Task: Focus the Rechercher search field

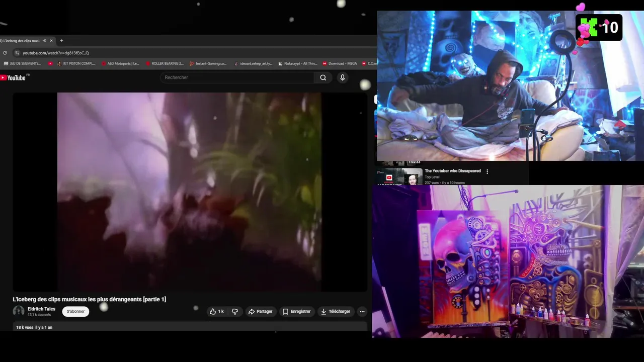Action: pyautogui.click(x=237, y=77)
